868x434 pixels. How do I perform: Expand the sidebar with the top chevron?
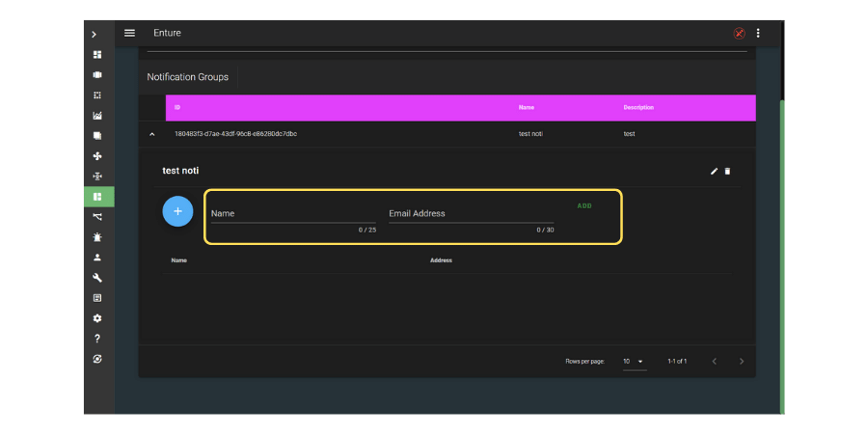pos(95,35)
